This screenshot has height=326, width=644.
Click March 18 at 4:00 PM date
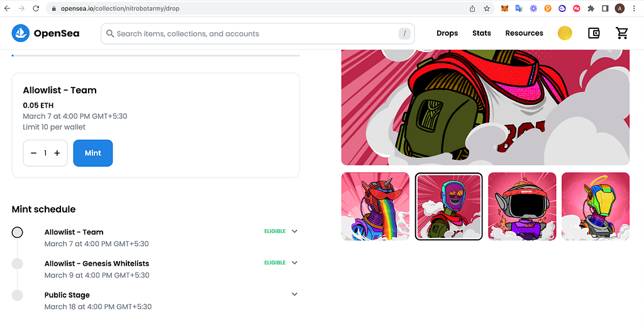97,306
